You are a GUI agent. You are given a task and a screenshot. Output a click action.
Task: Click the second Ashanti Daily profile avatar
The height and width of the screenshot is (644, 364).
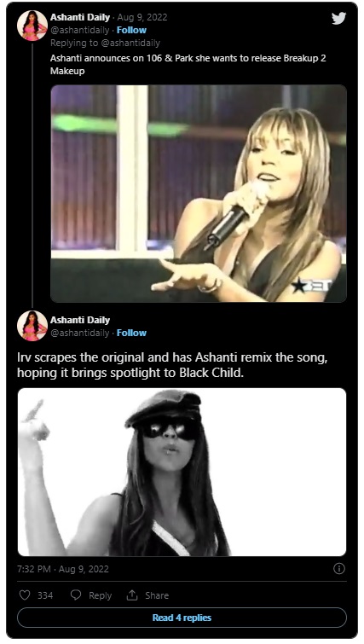tap(32, 326)
